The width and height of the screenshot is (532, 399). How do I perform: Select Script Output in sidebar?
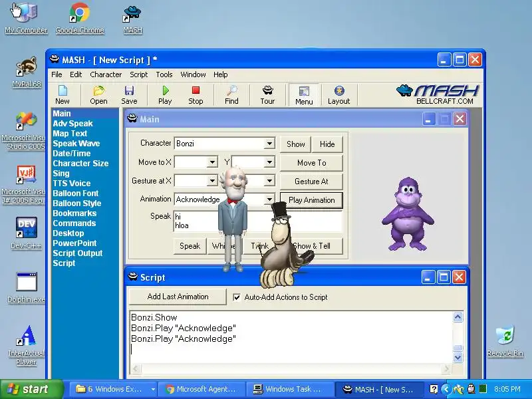tap(78, 253)
